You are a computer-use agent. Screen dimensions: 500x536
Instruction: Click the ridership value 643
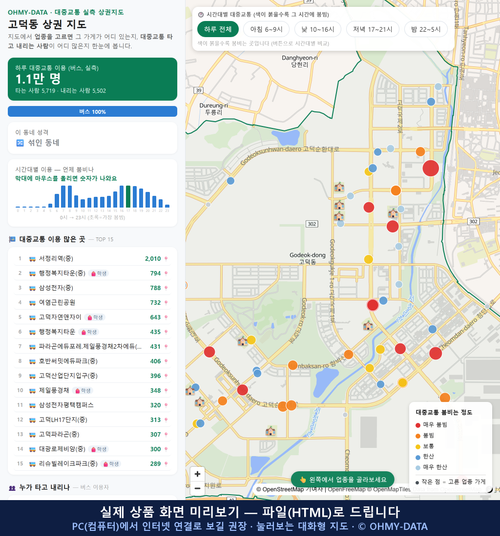pos(155,318)
